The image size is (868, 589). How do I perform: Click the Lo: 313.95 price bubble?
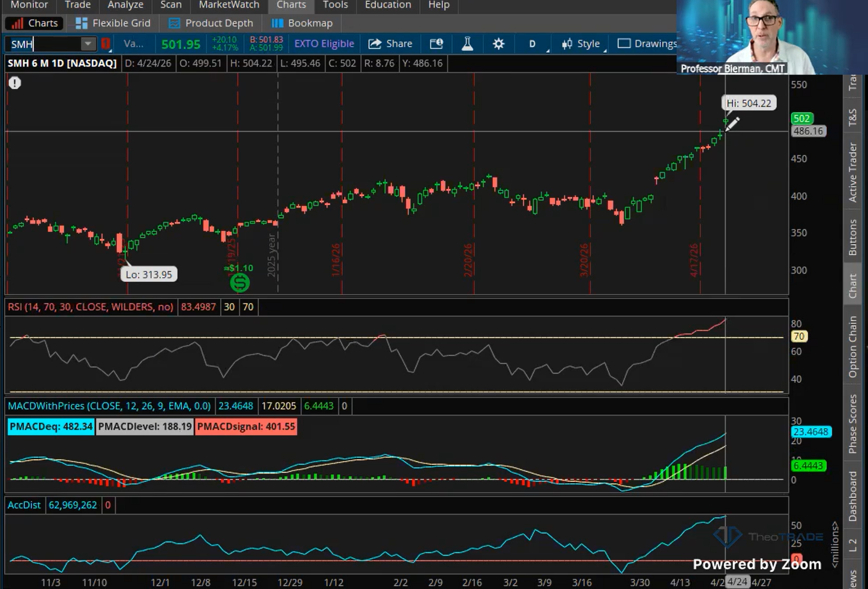[x=149, y=274]
